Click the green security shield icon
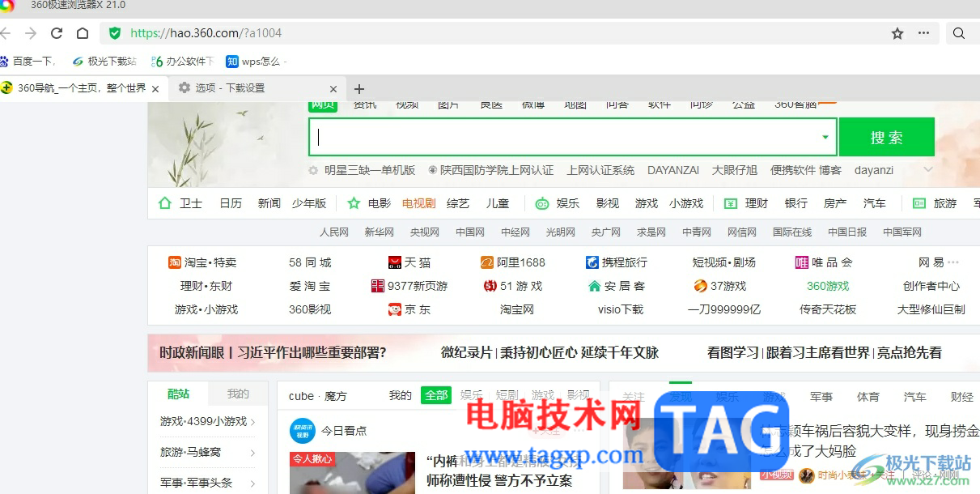This screenshot has width=980, height=494. (x=115, y=33)
